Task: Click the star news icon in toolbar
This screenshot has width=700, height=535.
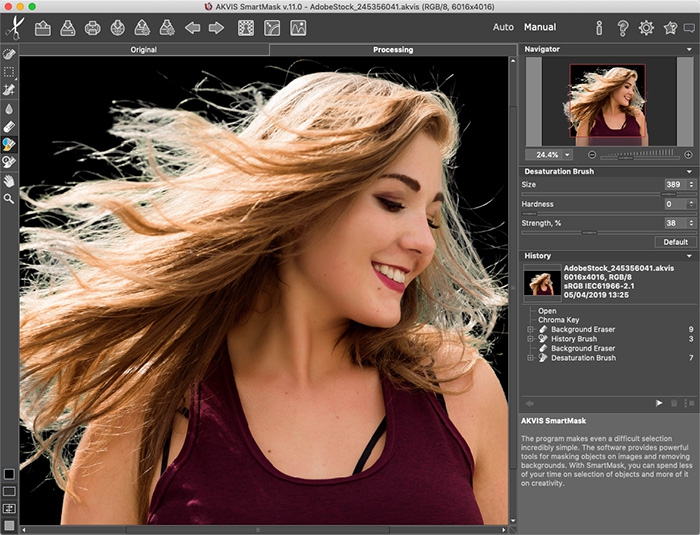Action: 670,28
